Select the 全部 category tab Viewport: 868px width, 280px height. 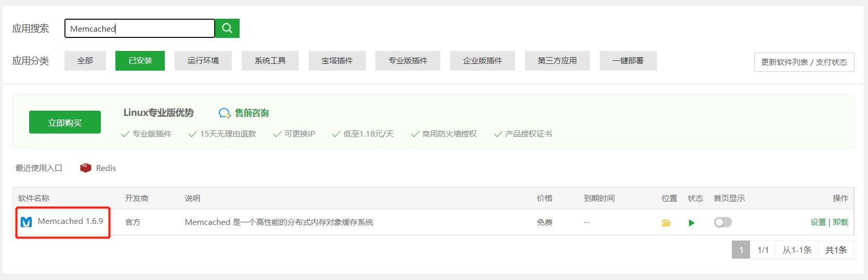(x=85, y=61)
